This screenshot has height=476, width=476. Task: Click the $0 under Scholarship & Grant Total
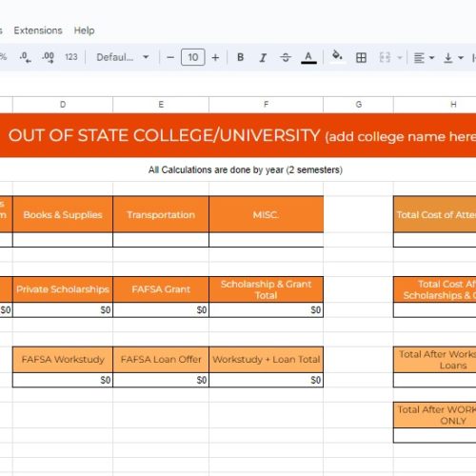267,309
